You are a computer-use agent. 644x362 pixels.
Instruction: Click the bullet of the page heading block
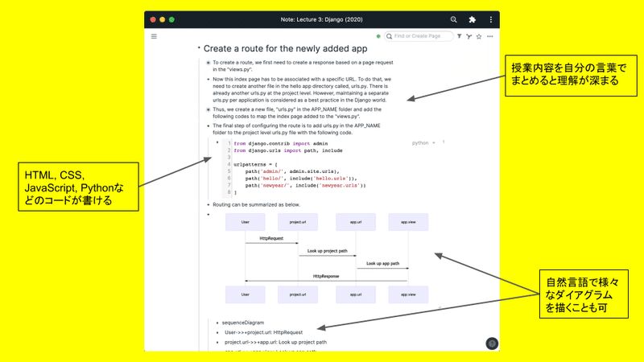(x=199, y=48)
